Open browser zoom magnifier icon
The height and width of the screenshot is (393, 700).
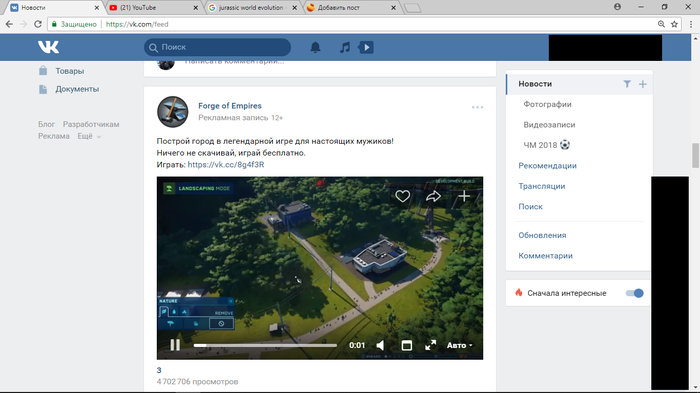[661, 24]
